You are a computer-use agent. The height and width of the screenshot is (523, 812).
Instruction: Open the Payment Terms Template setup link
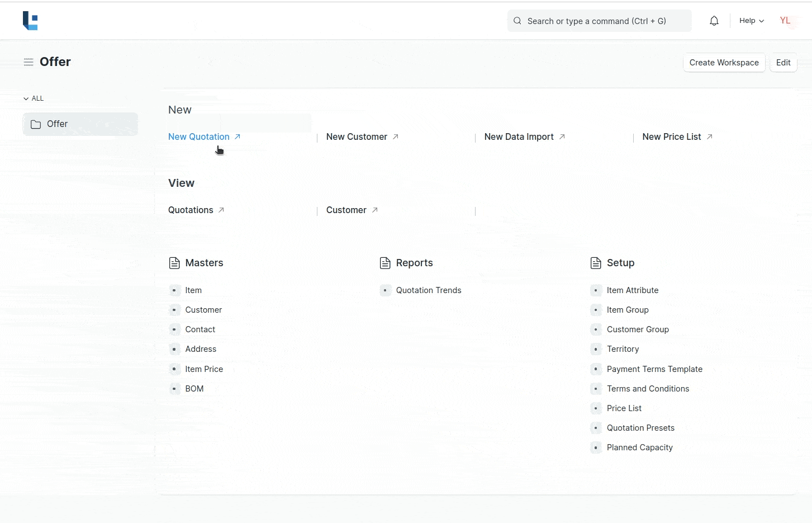click(x=654, y=369)
